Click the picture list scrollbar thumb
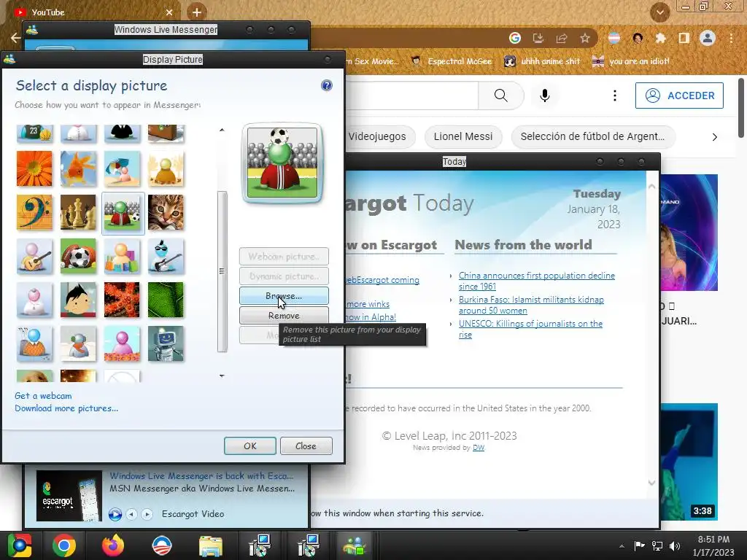Screen dimensions: 747x560 222,271
